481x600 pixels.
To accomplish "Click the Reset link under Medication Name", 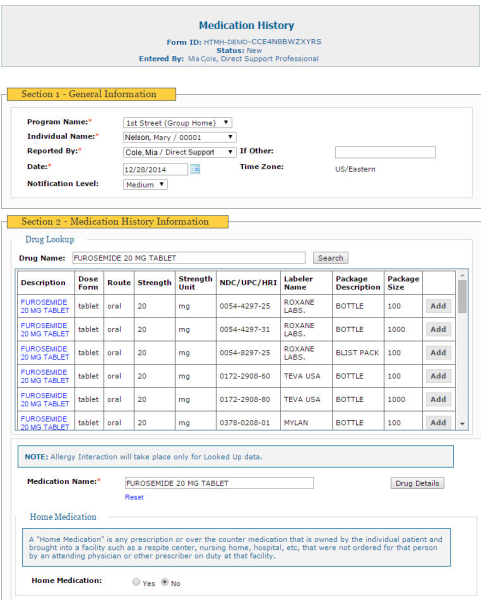I will click(x=134, y=497).
